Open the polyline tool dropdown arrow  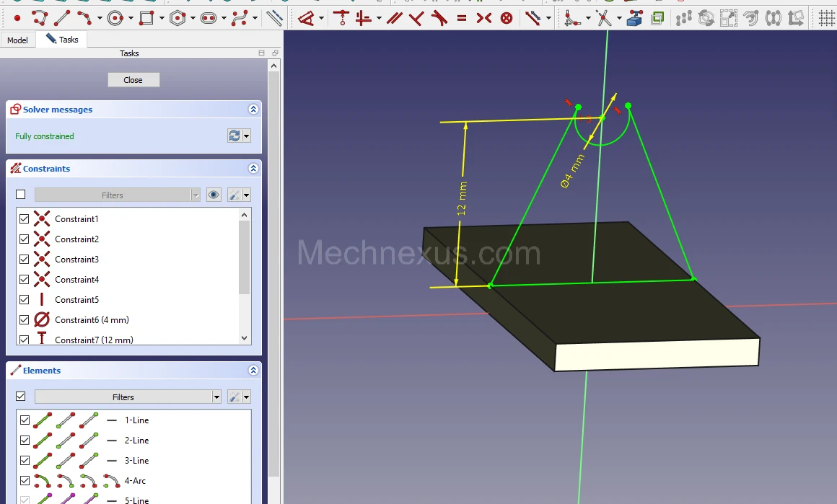point(100,18)
